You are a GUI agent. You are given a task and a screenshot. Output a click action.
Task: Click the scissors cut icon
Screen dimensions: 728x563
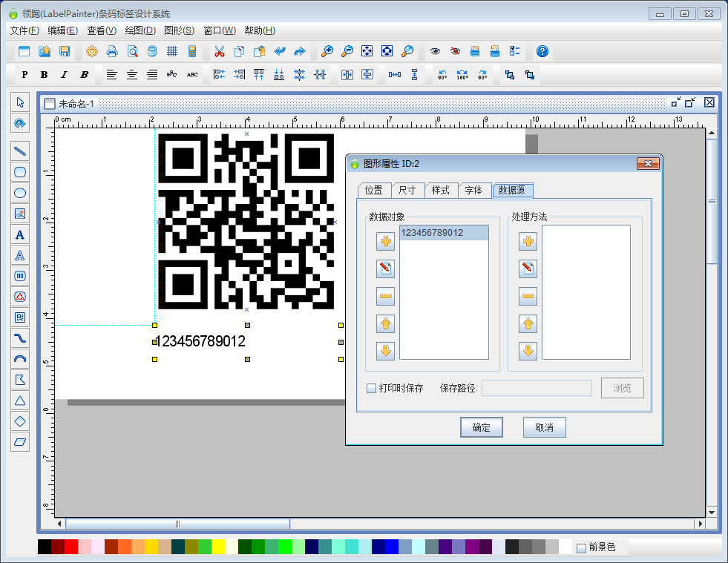(220, 51)
